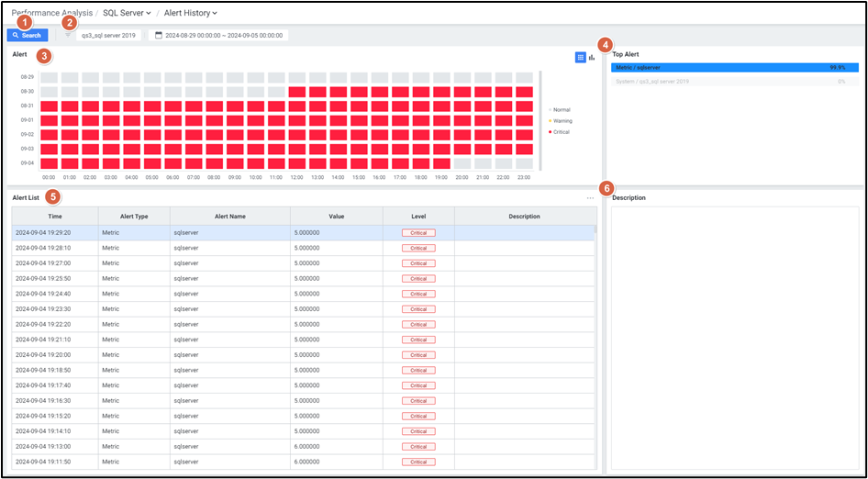Image resolution: width=868 pixels, height=479 pixels.
Task: Select the qs3_sql server 2019 instance field
Action: (109, 36)
